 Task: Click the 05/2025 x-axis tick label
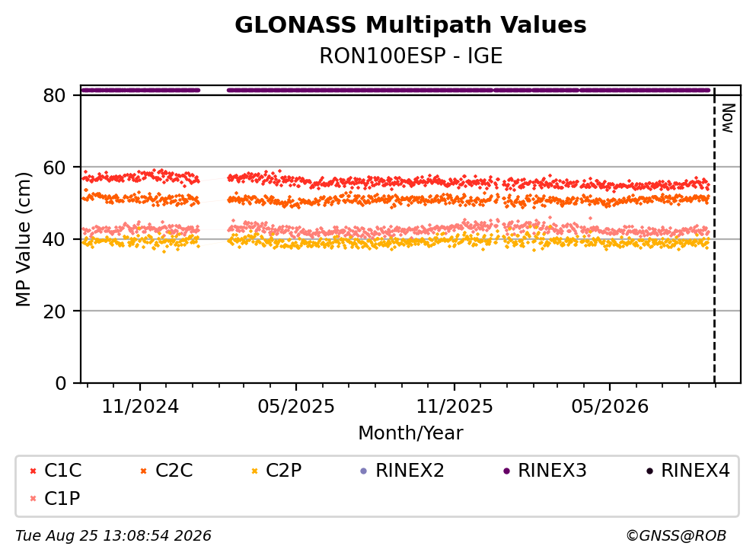coord(296,407)
